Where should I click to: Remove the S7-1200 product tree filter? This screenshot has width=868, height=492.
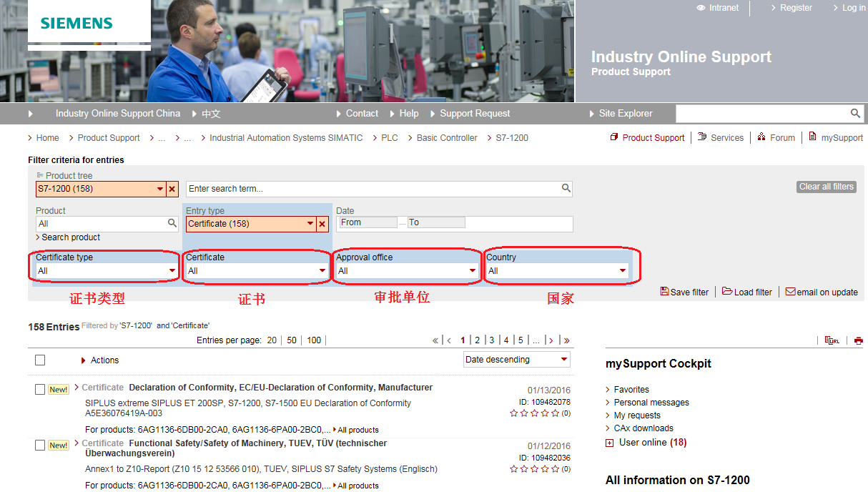point(172,189)
